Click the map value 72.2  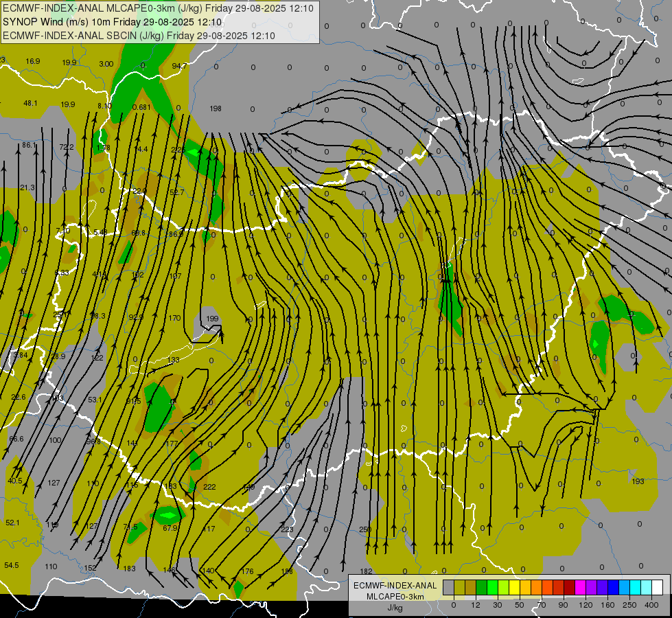67,147
